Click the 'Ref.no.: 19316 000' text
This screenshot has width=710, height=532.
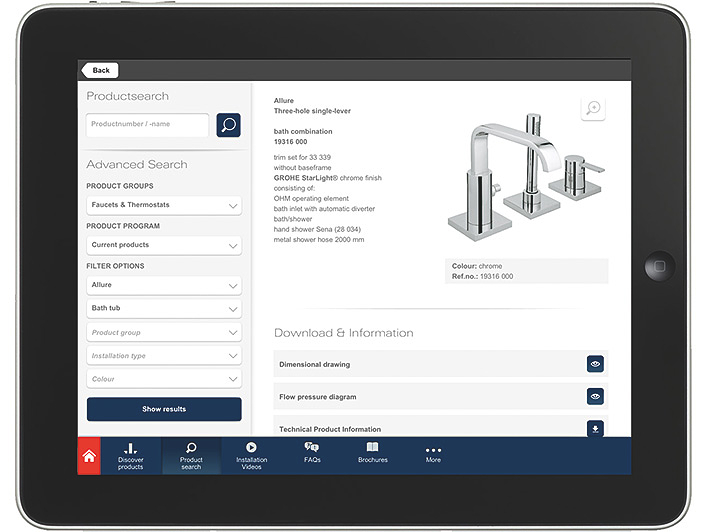482,277
